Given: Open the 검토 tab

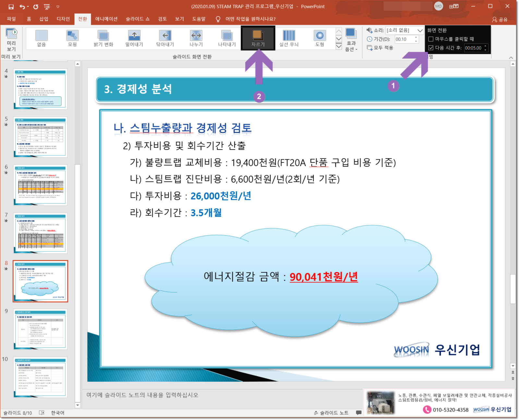Looking at the screenshot, I should 163,19.
